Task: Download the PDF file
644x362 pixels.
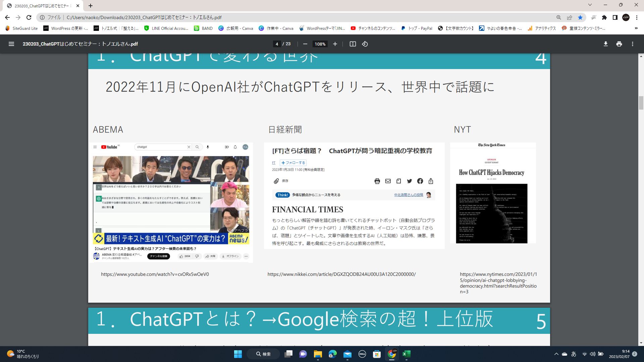Action: (x=605, y=44)
